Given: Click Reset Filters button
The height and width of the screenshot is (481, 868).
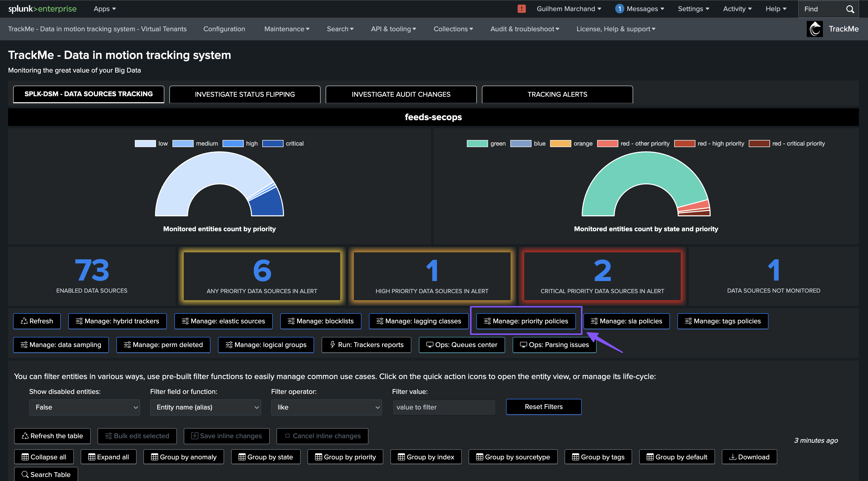Looking at the screenshot, I should click(x=544, y=407).
